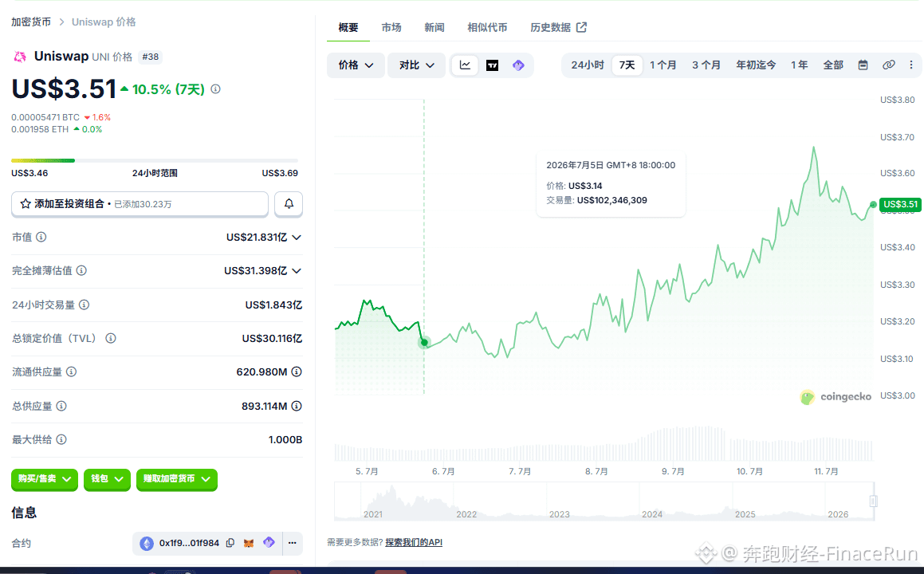Go to 加密货币 breadcrumb link
The height and width of the screenshot is (574, 924).
pos(31,22)
